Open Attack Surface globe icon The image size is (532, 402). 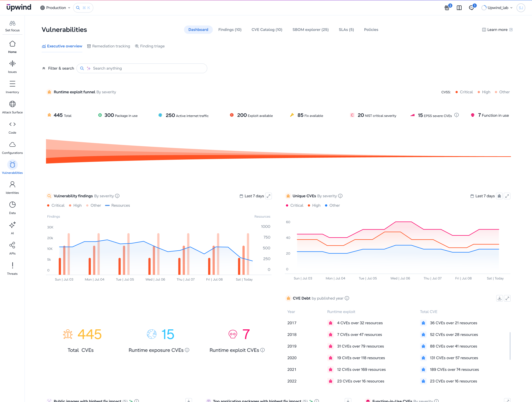click(12, 104)
